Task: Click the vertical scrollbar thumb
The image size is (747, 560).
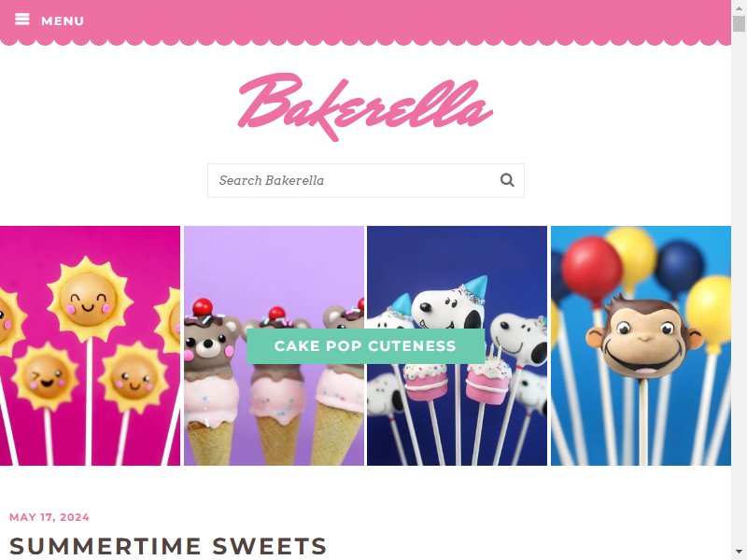Action: 739,23
